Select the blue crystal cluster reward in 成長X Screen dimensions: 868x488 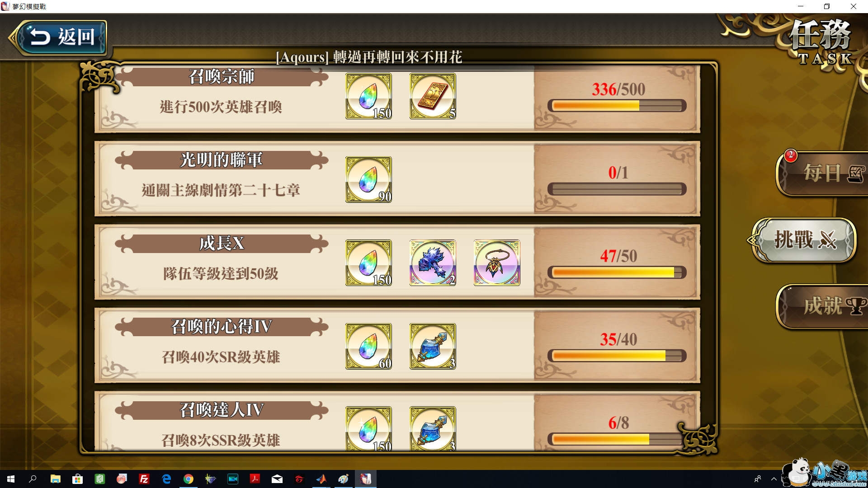[x=433, y=263]
